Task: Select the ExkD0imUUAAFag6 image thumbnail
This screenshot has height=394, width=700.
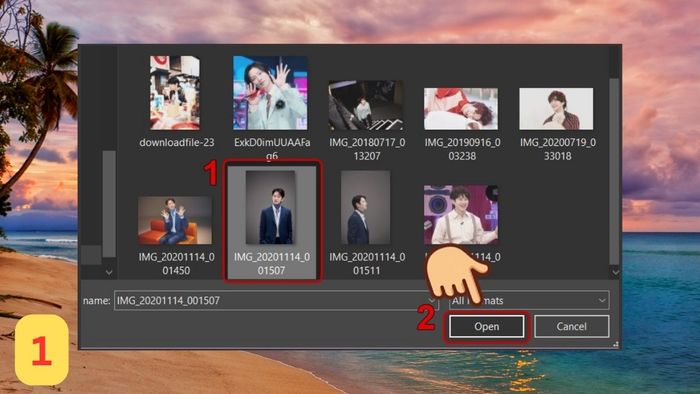Action: (270, 93)
